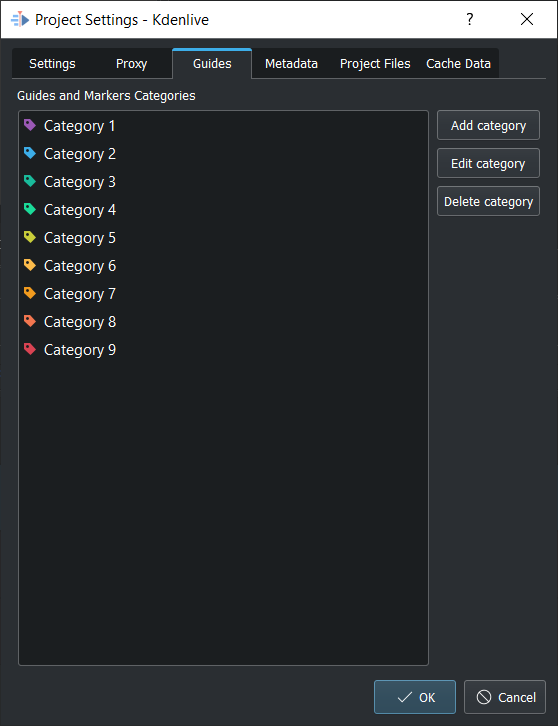The width and height of the screenshot is (558, 726).
Task: Click the teal tag icon for Category 3
Action: pyautogui.click(x=30, y=181)
